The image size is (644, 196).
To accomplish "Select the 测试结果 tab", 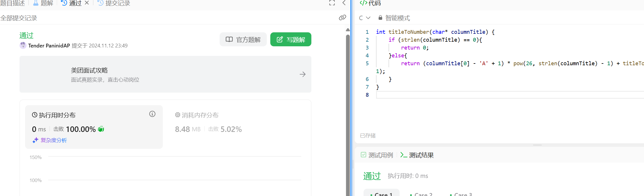I will coord(417,155).
